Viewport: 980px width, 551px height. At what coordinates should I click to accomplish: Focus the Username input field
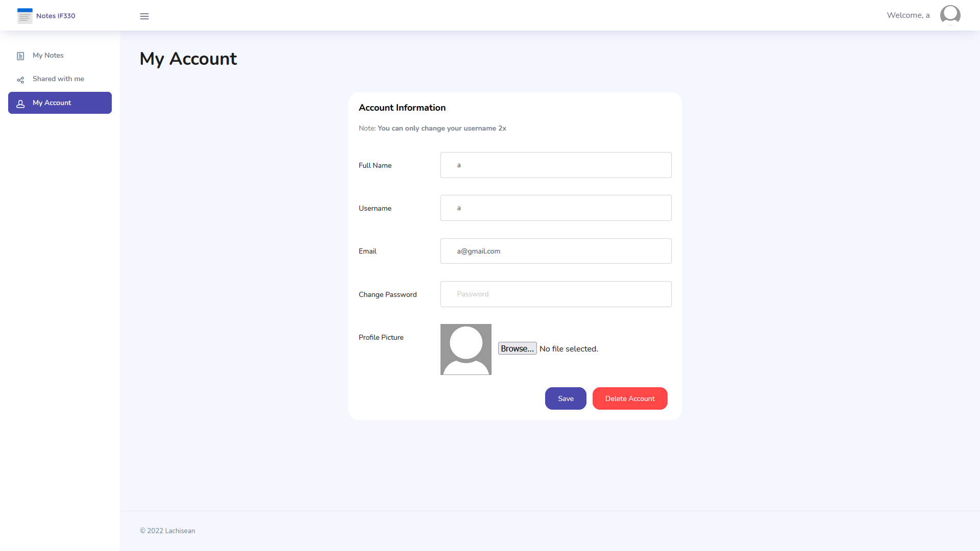[x=555, y=208]
